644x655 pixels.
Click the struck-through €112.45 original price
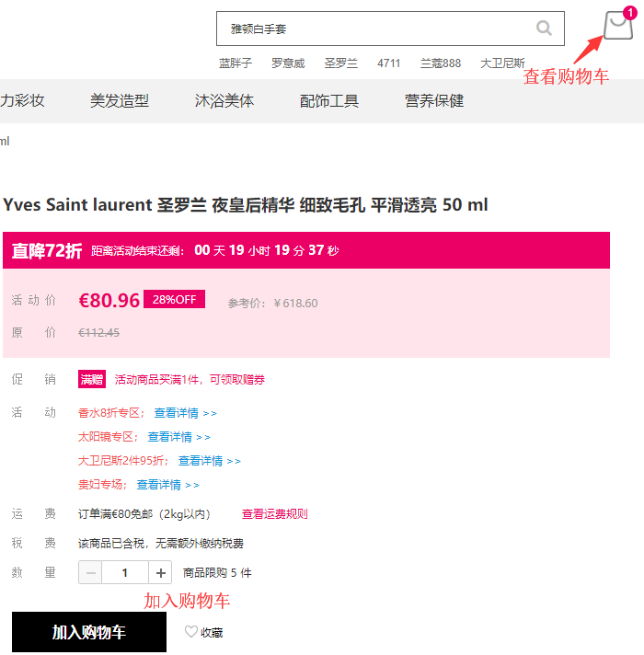coord(99,332)
